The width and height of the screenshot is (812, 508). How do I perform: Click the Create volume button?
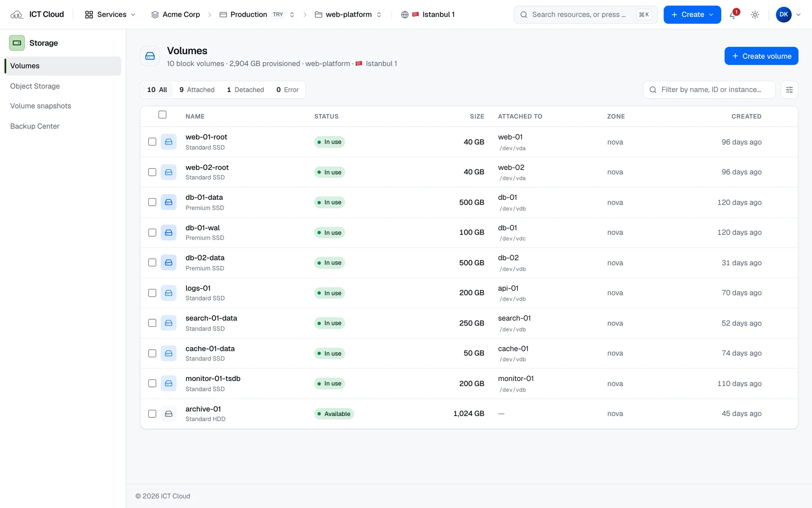[761, 56]
